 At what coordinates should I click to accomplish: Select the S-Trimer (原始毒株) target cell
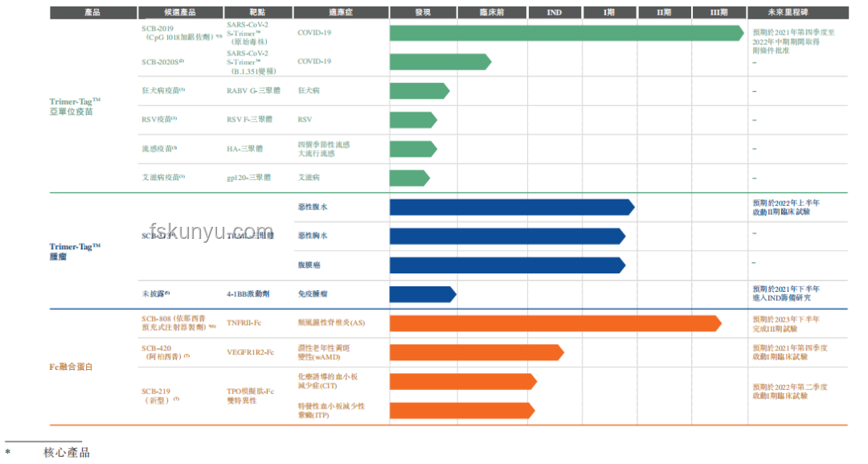(x=248, y=33)
